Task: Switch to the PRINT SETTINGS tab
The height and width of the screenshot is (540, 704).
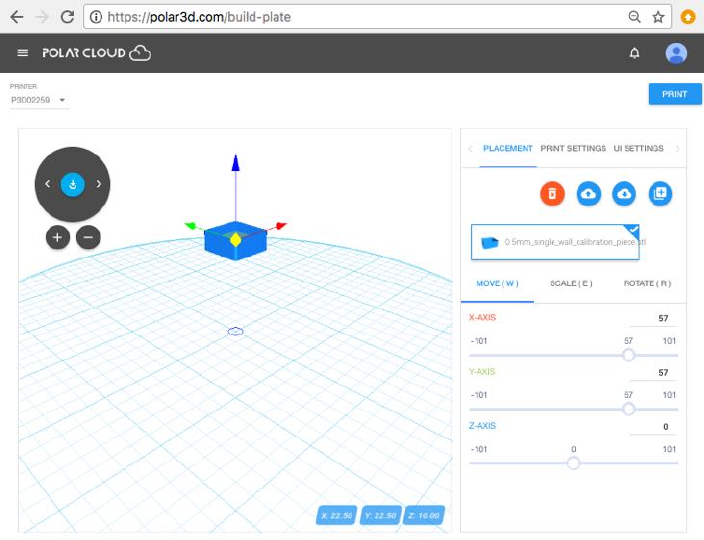Action: coord(573,149)
